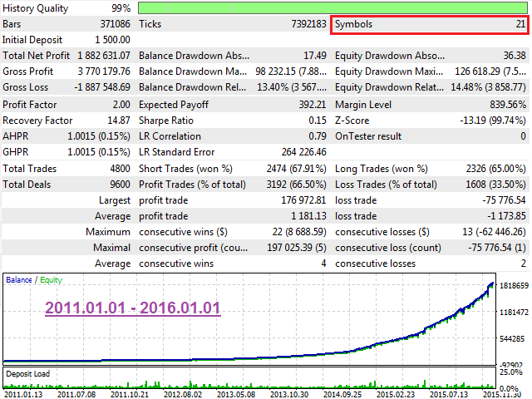Click Loss Trades value 1608 (33.50%)
The width and height of the screenshot is (532, 399).
click(495, 185)
